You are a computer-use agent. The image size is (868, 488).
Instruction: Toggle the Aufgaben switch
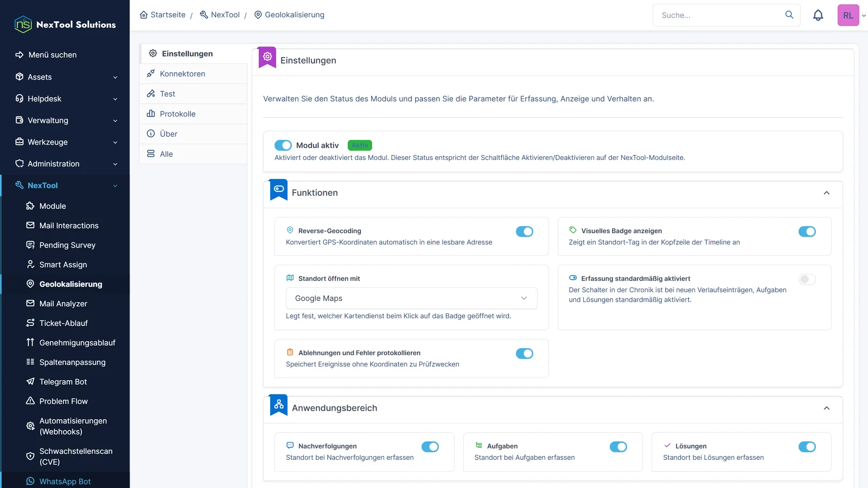(x=618, y=447)
